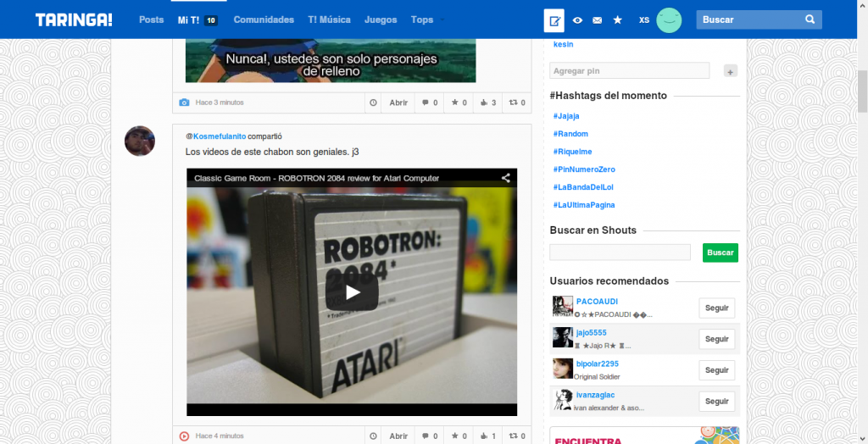Open ivanzaglac's avatar thumbnail
The height and width of the screenshot is (444, 868).
click(563, 399)
